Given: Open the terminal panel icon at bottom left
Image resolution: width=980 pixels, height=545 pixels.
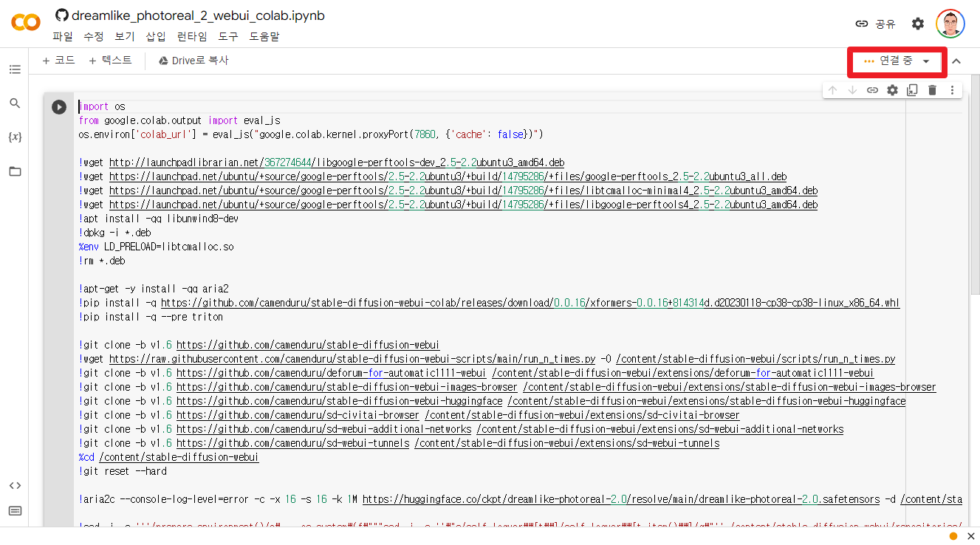Looking at the screenshot, I should coord(15,510).
